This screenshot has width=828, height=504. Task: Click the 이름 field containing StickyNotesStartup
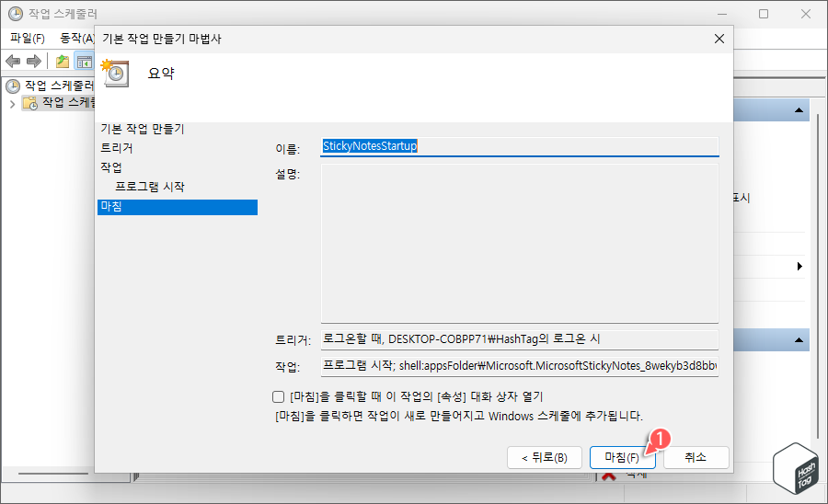[520, 147]
